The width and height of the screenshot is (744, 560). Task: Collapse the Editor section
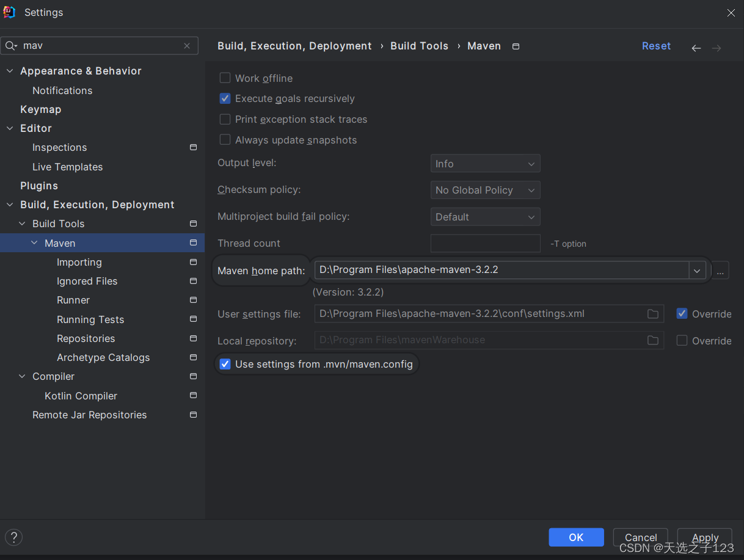click(x=9, y=128)
